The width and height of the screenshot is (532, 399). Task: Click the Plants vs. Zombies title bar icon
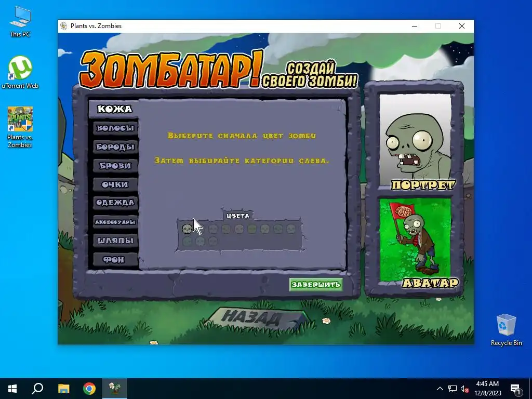coord(64,26)
